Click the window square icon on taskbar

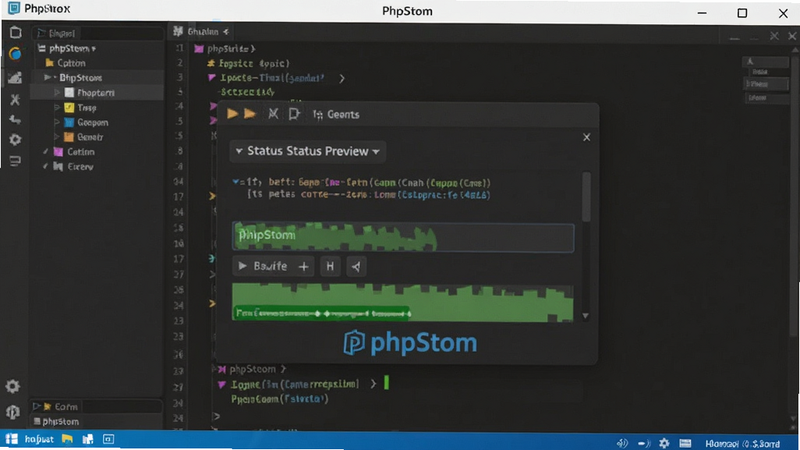[x=108, y=439]
